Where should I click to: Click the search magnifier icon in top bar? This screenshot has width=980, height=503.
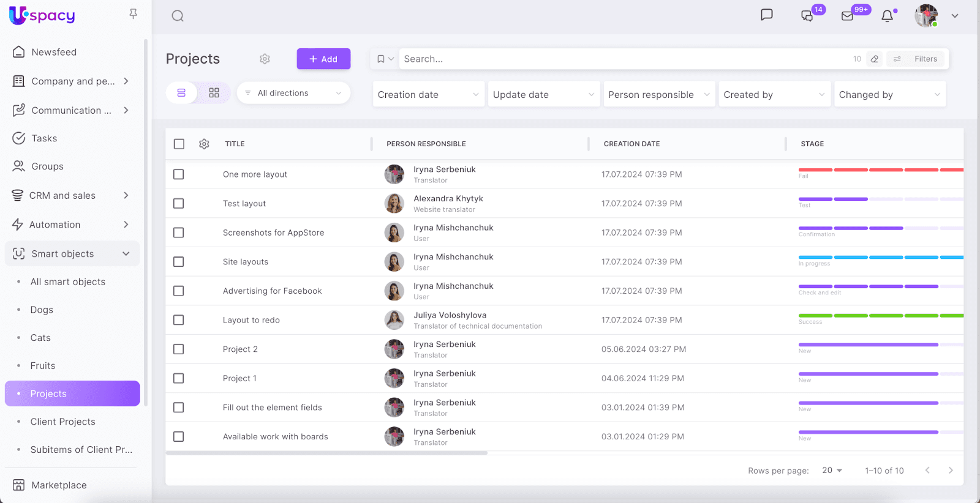pyautogui.click(x=178, y=16)
